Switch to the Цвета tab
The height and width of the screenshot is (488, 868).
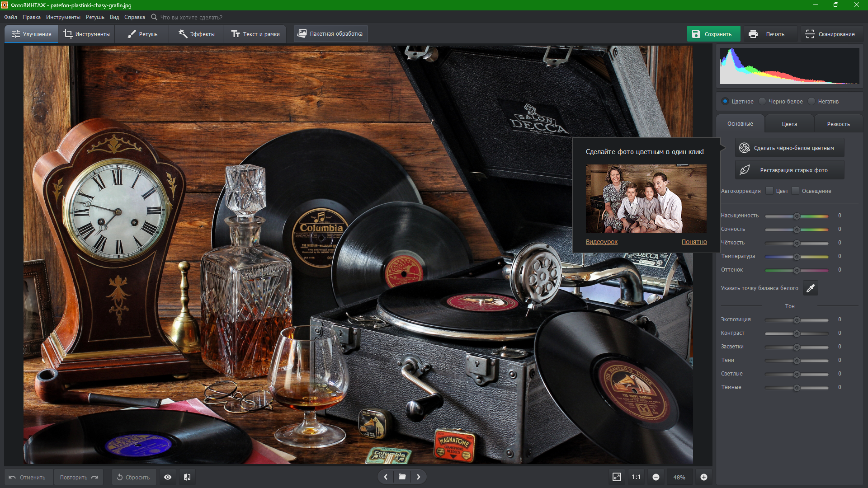pos(789,124)
